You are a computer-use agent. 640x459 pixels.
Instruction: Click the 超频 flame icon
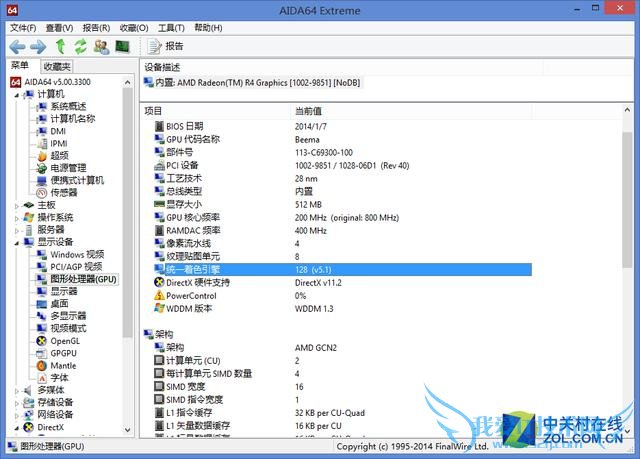42,156
